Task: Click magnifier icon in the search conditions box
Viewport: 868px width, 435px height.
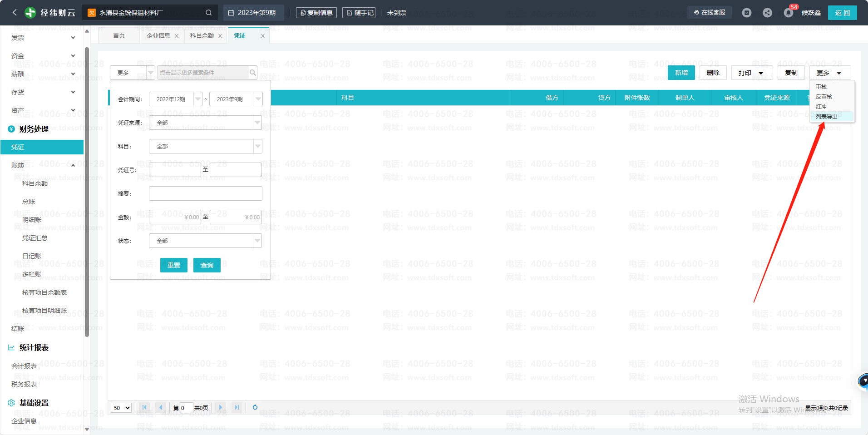Action: click(252, 73)
